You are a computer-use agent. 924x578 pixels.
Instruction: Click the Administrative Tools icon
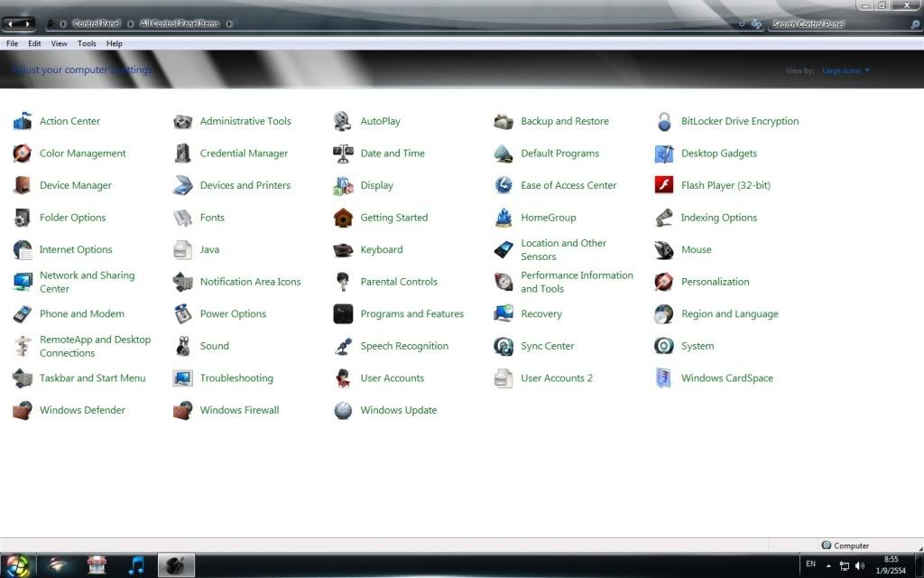[182, 121]
